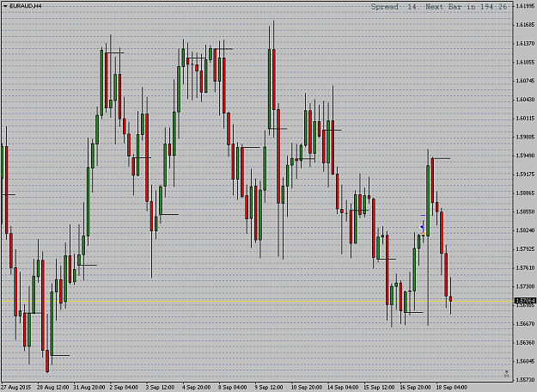Click the 31 Aug 20:00 time label
The height and width of the screenshot is (392, 537).
click(x=89, y=388)
